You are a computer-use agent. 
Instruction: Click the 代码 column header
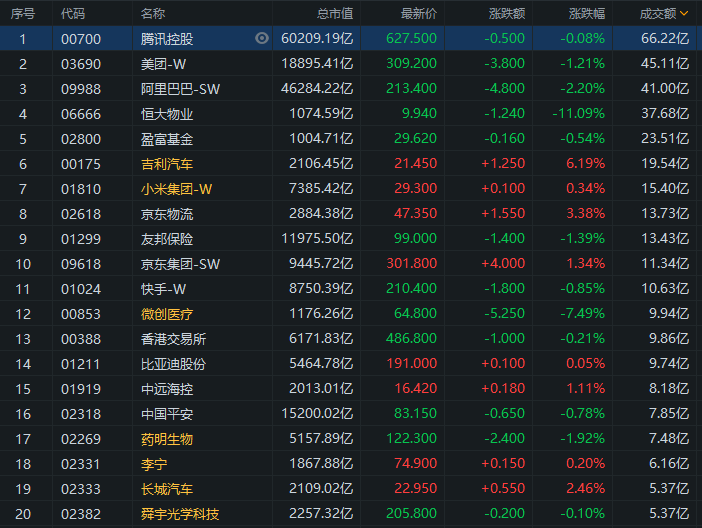(73, 14)
